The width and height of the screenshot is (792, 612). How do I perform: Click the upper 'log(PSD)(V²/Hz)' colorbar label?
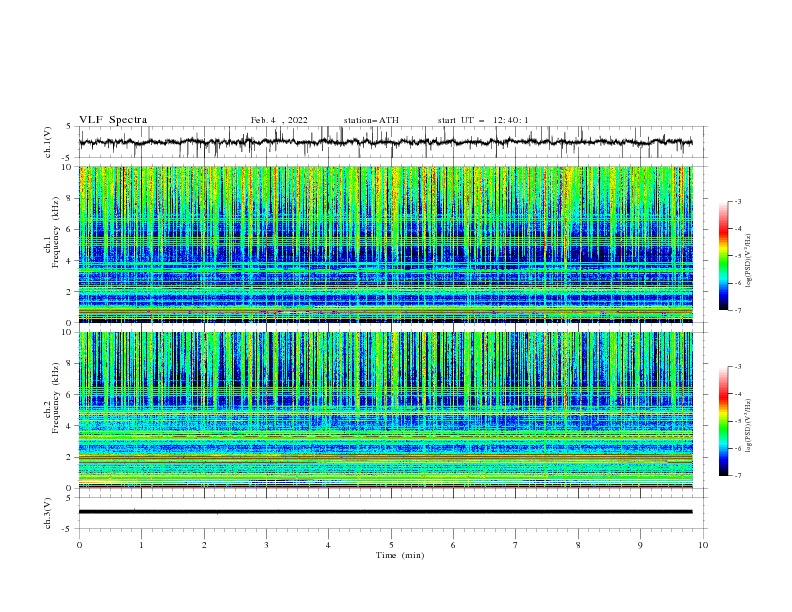point(748,261)
